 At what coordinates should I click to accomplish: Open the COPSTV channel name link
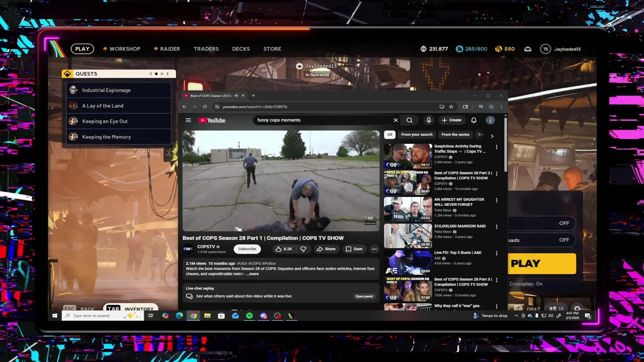coord(206,246)
